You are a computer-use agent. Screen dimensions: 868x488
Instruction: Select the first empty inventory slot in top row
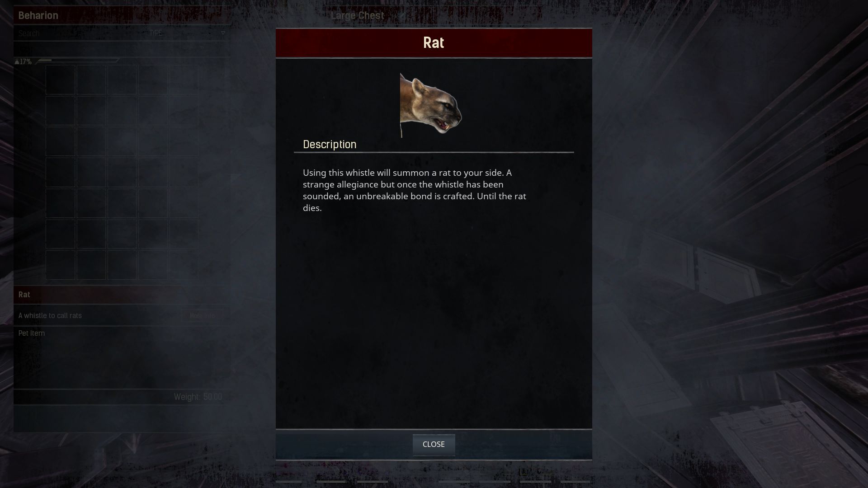coord(60,80)
